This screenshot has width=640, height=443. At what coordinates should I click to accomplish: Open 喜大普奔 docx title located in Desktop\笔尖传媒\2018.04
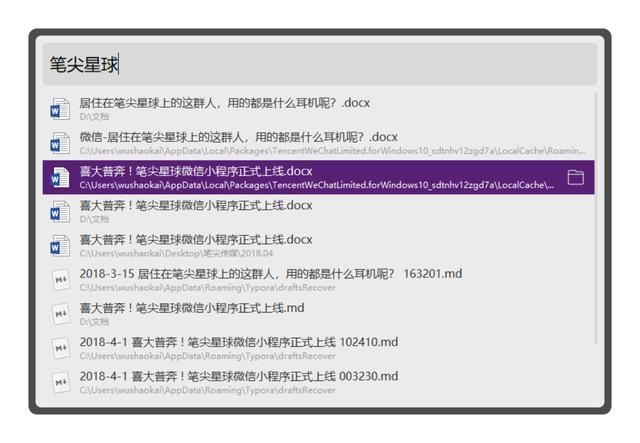(x=196, y=239)
